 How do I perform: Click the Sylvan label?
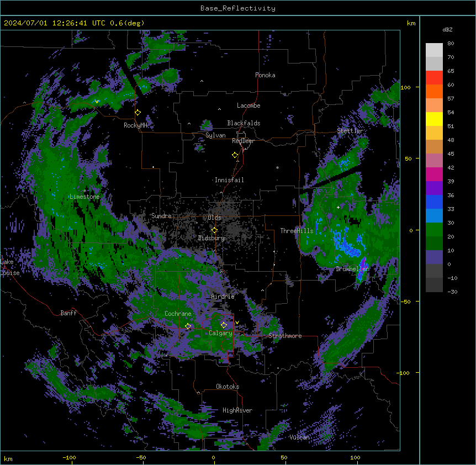click(215, 135)
